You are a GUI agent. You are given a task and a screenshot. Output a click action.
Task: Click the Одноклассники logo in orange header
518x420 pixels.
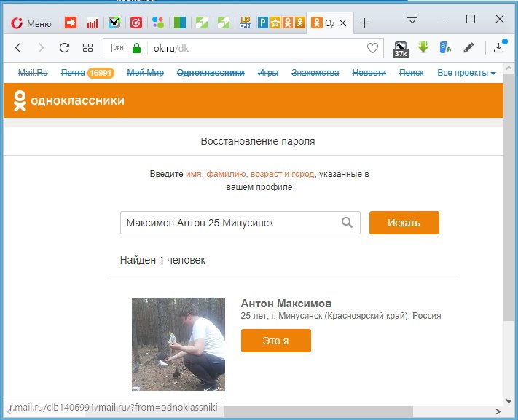pos(69,101)
